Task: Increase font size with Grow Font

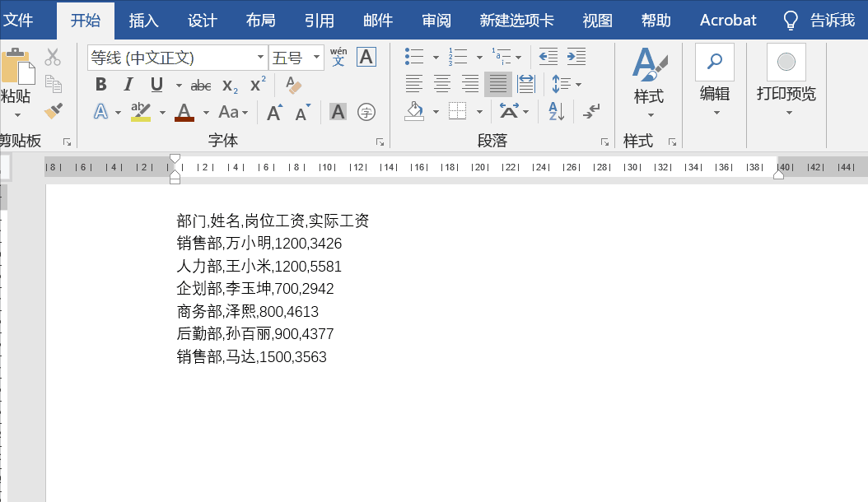Action: [x=274, y=113]
